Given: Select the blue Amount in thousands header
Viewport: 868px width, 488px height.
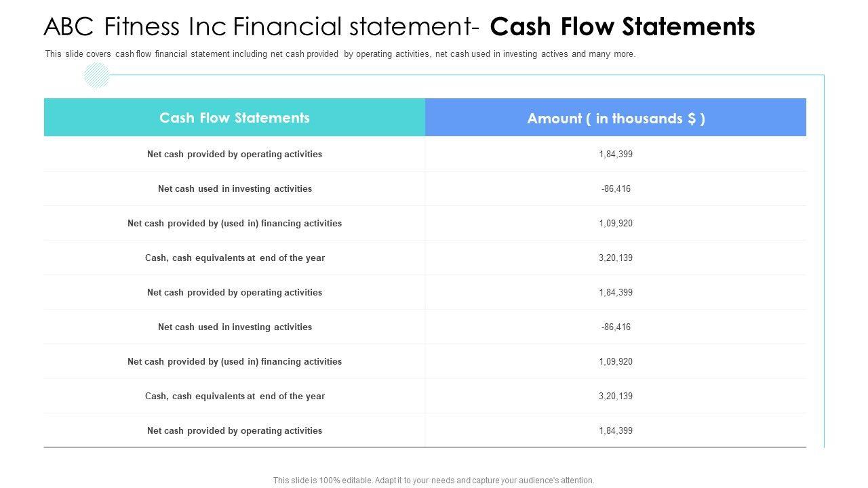Looking at the screenshot, I should [616, 119].
